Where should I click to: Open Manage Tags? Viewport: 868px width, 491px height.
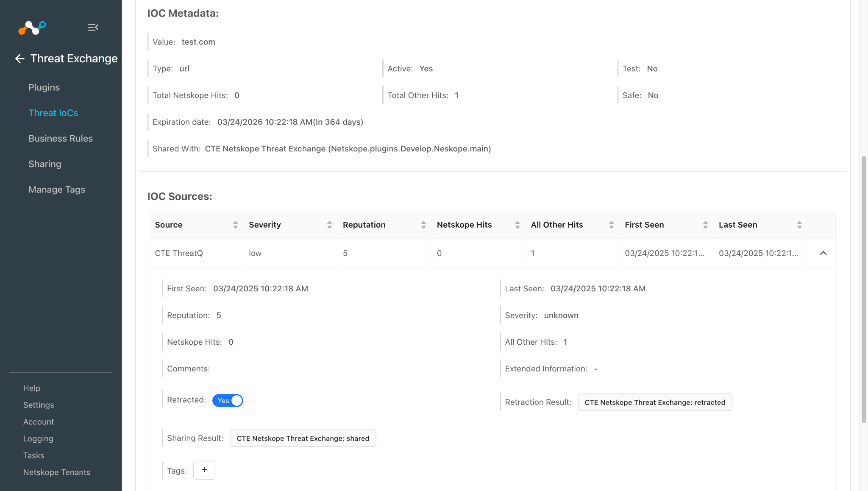[x=57, y=190]
